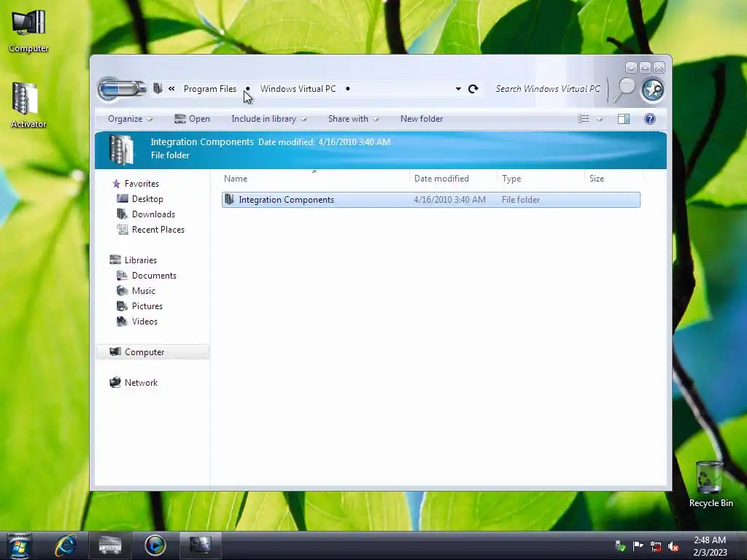This screenshot has width=747, height=560.
Task: Focus the Search Windows Virtual PC box
Action: coord(548,89)
